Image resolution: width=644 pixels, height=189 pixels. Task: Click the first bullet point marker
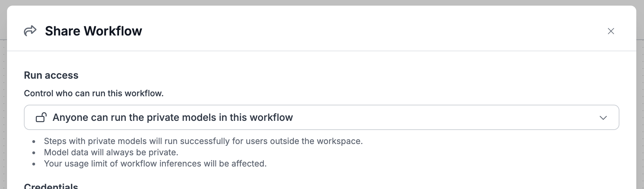pos(34,142)
